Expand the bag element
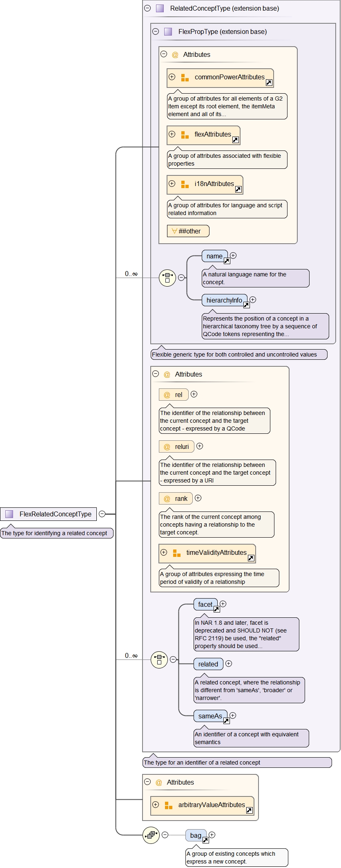The image size is (341, 868). point(212,835)
